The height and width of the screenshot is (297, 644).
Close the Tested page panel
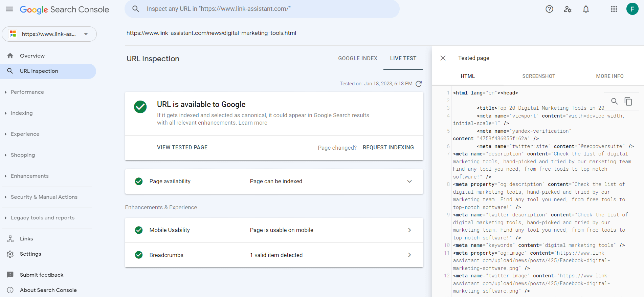443,58
